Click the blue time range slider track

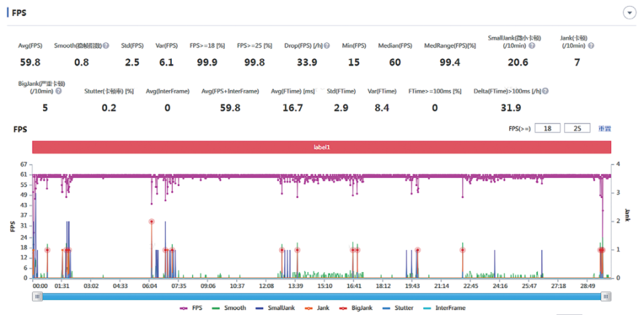(321, 296)
